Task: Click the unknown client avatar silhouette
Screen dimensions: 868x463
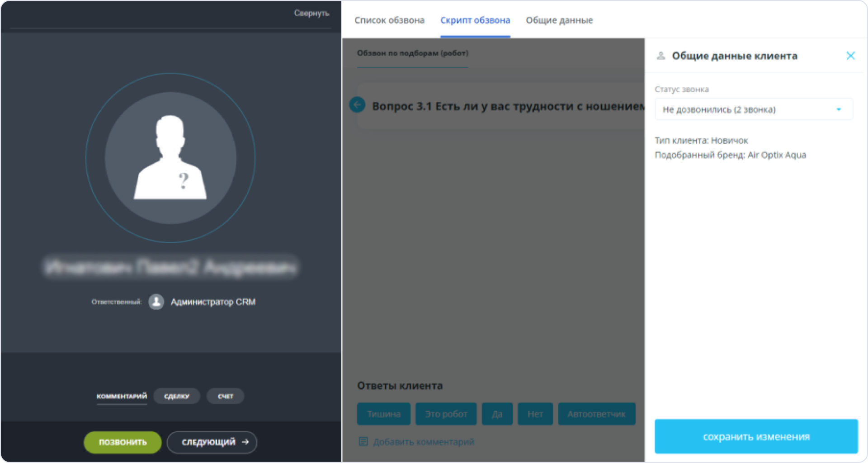Action: (x=170, y=158)
